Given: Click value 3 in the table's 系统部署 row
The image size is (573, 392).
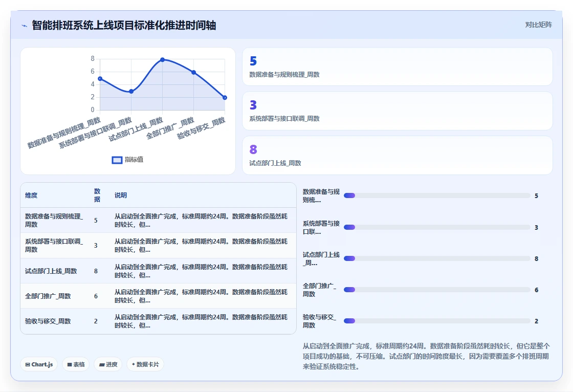Looking at the screenshot, I should (96, 245).
